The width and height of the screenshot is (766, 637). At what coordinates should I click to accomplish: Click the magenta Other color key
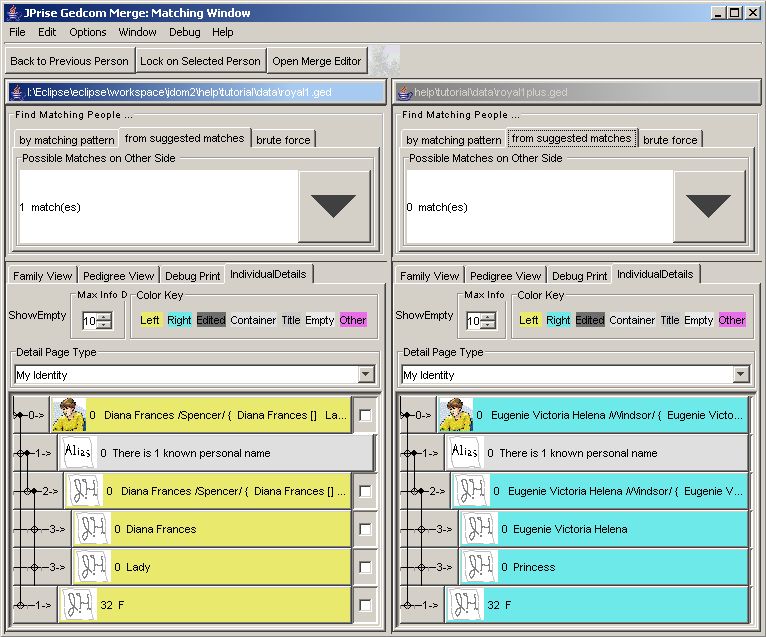pyautogui.click(x=353, y=320)
